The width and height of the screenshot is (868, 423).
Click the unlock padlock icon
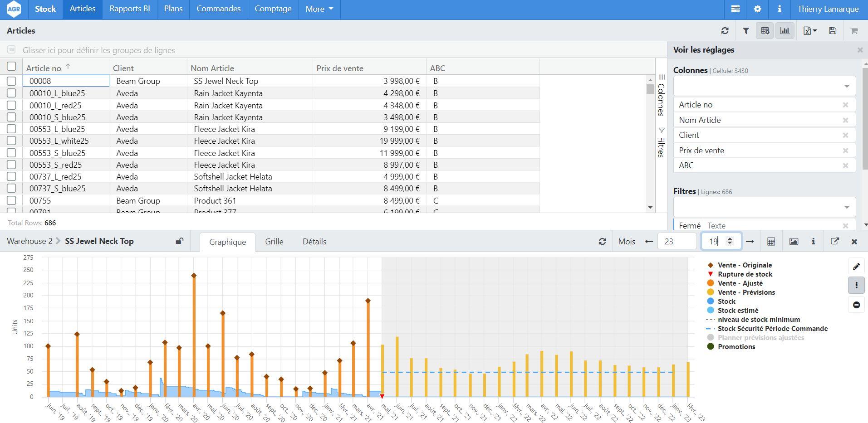point(180,241)
